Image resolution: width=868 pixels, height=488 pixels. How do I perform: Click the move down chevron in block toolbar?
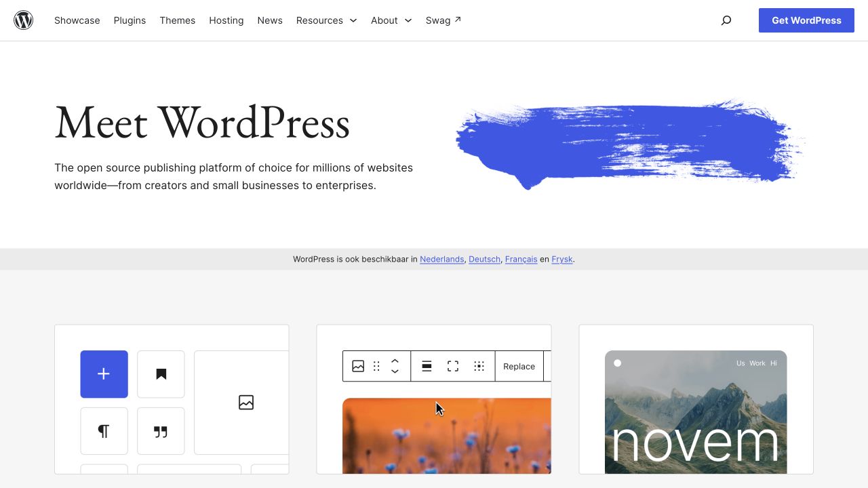coord(395,371)
